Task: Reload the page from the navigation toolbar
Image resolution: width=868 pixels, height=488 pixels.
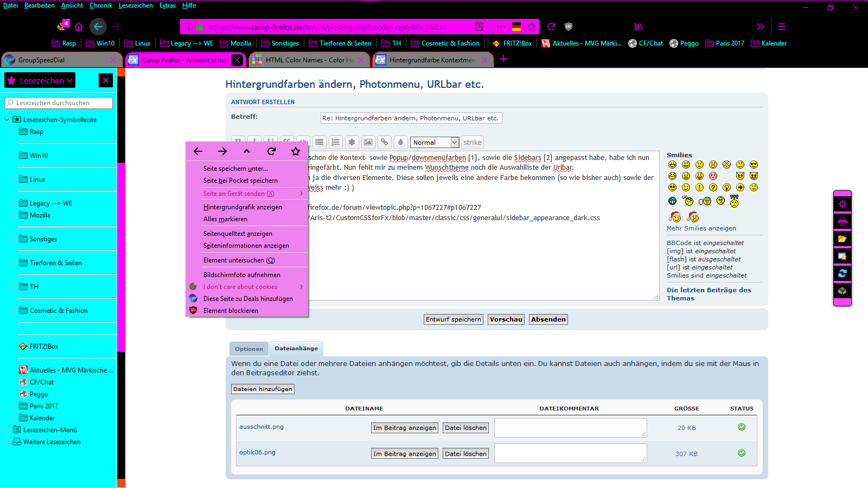Action: [551, 27]
